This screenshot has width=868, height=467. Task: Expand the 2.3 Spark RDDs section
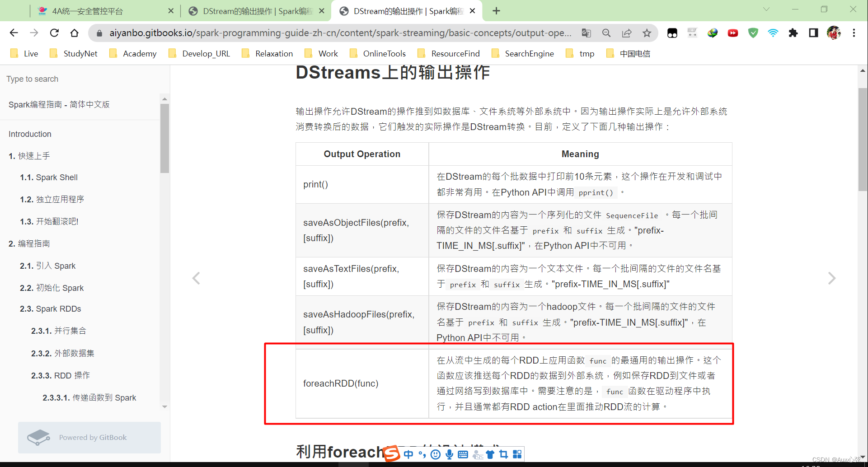click(x=51, y=308)
